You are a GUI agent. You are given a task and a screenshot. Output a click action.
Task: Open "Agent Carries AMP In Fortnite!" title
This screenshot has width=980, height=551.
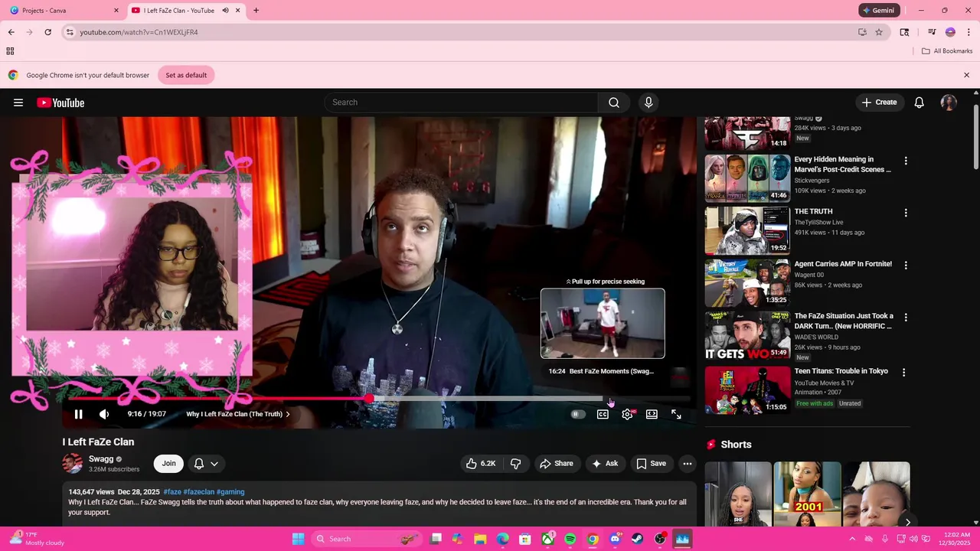843,264
